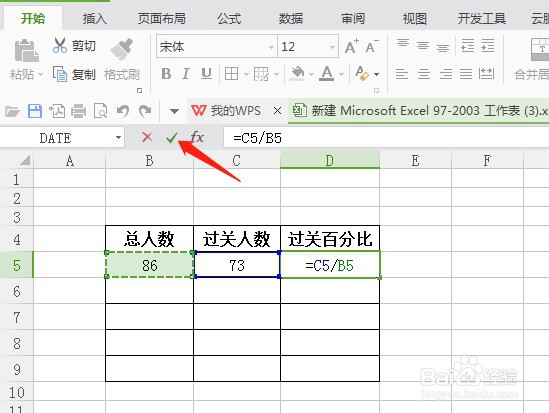
Task: Click cell containing 73
Action: [x=237, y=265]
